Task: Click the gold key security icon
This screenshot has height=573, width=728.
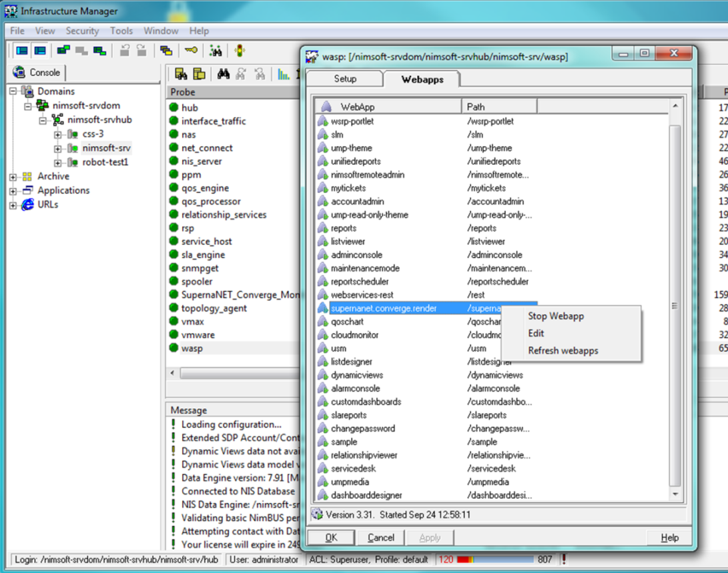Action: click(192, 49)
